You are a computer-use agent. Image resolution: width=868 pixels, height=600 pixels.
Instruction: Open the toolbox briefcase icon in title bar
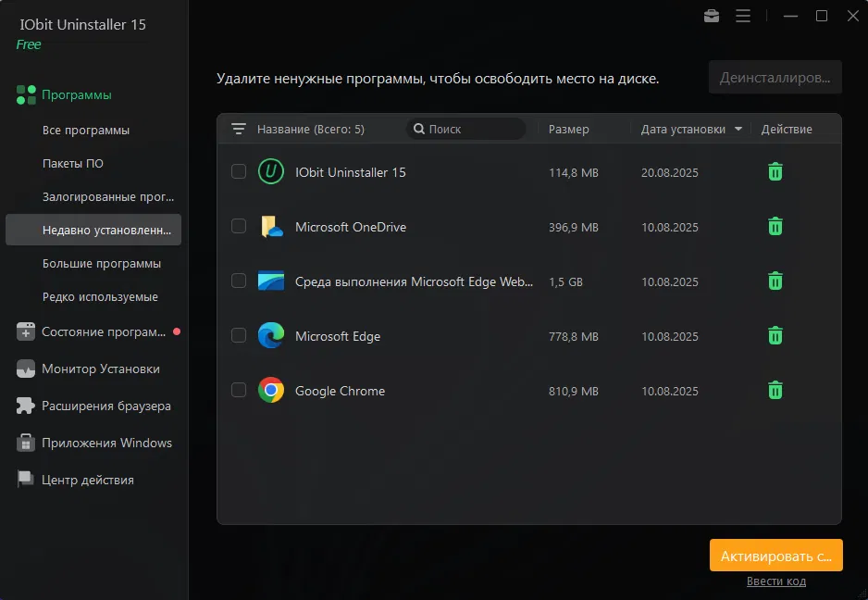coord(712,16)
